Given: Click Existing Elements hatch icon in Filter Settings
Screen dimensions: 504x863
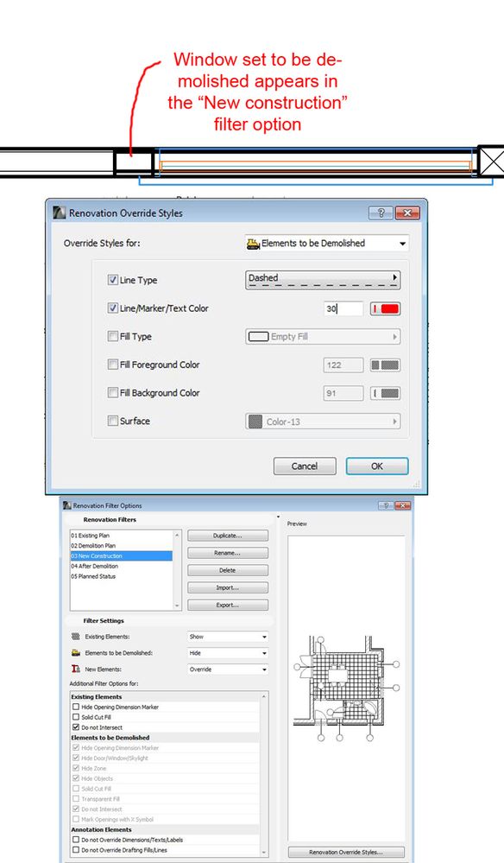Looking at the screenshot, I should [76, 637].
